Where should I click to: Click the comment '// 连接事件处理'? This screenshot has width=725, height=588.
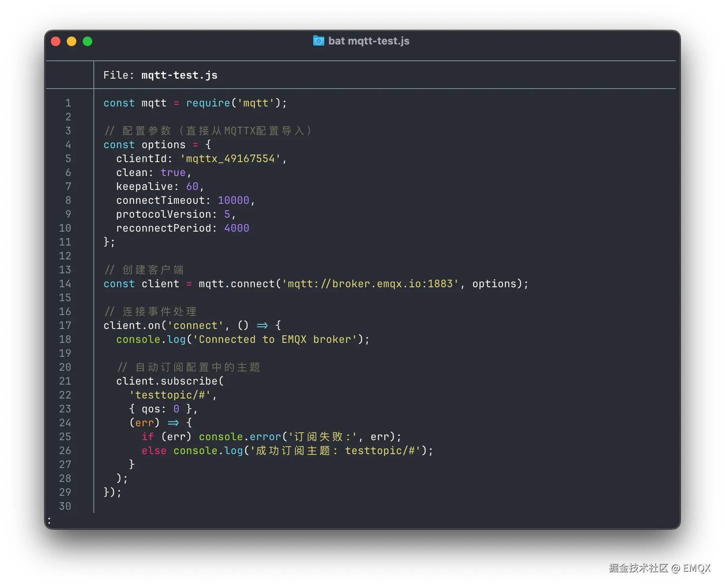click(150, 311)
